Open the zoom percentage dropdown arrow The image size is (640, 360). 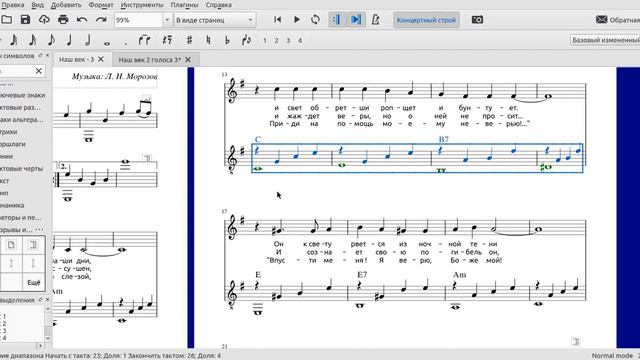167,20
